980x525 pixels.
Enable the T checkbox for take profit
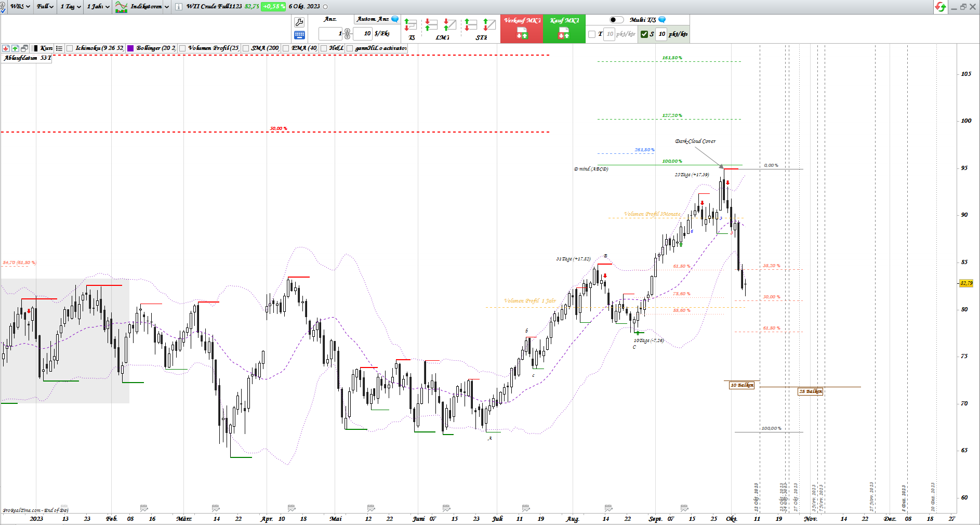(x=592, y=34)
